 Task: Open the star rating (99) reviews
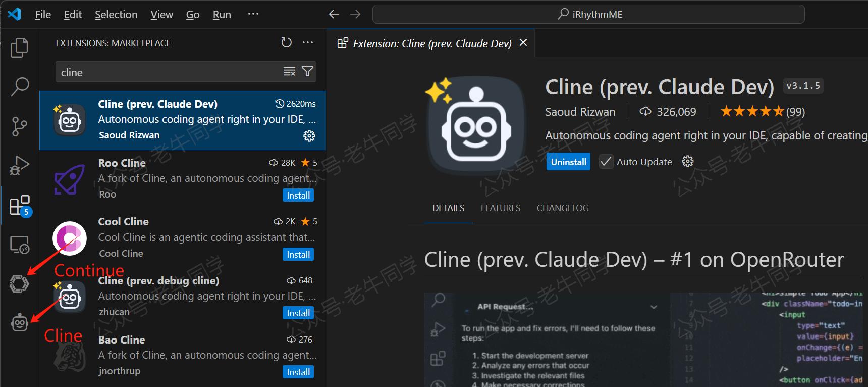(x=763, y=112)
